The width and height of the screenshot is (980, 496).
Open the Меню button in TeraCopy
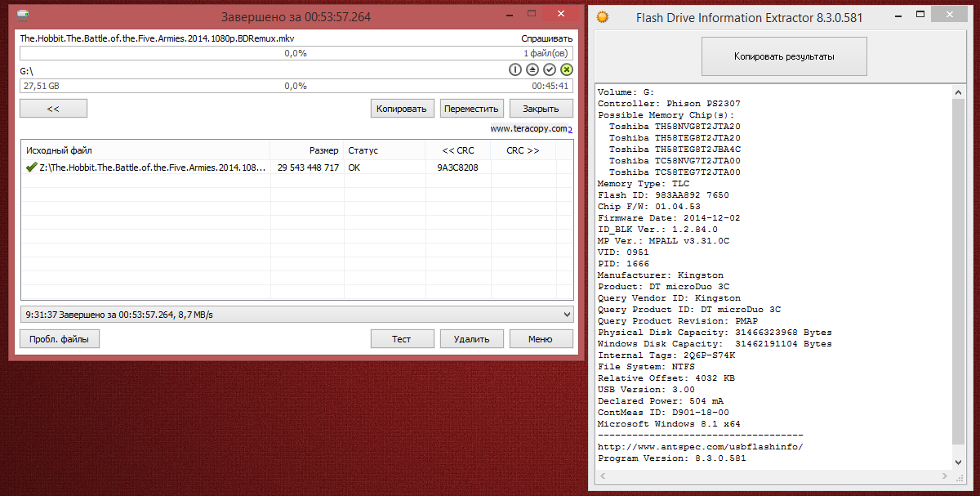[x=541, y=339]
